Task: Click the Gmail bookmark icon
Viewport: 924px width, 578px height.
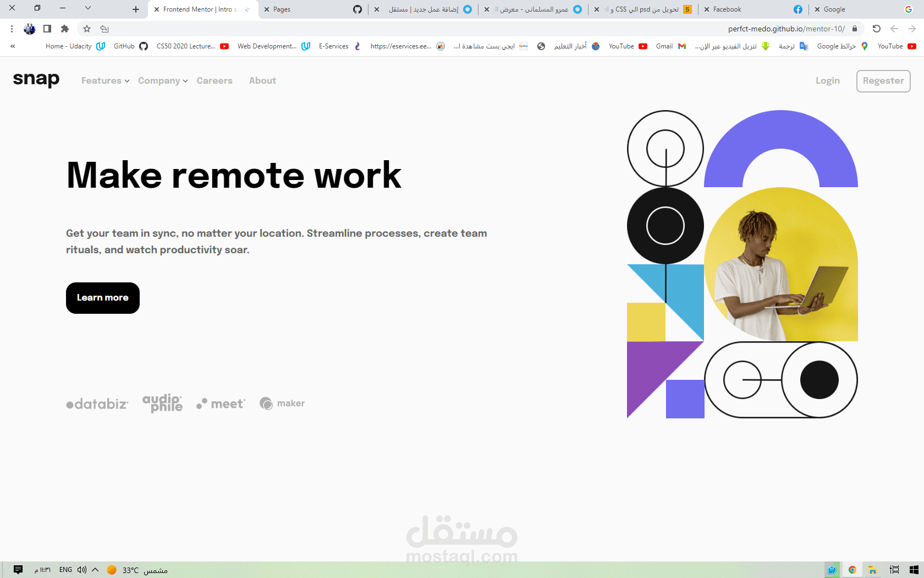Action: pos(682,46)
